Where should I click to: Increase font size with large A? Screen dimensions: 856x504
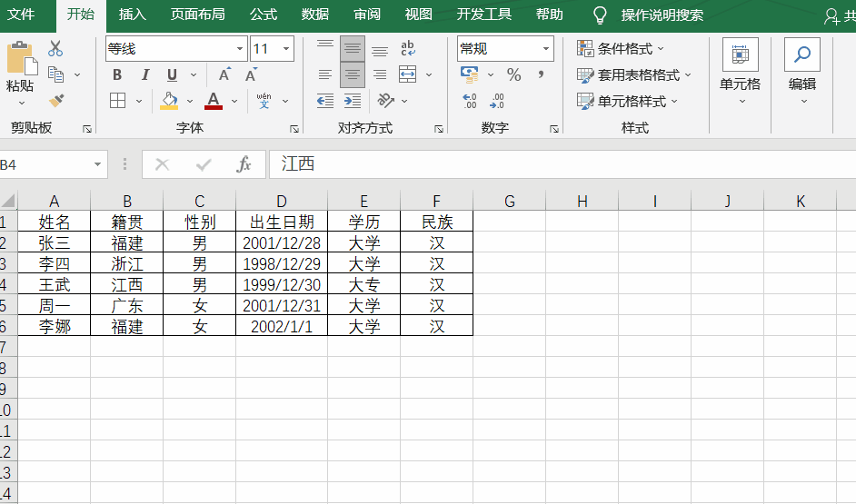pos(224,74)
